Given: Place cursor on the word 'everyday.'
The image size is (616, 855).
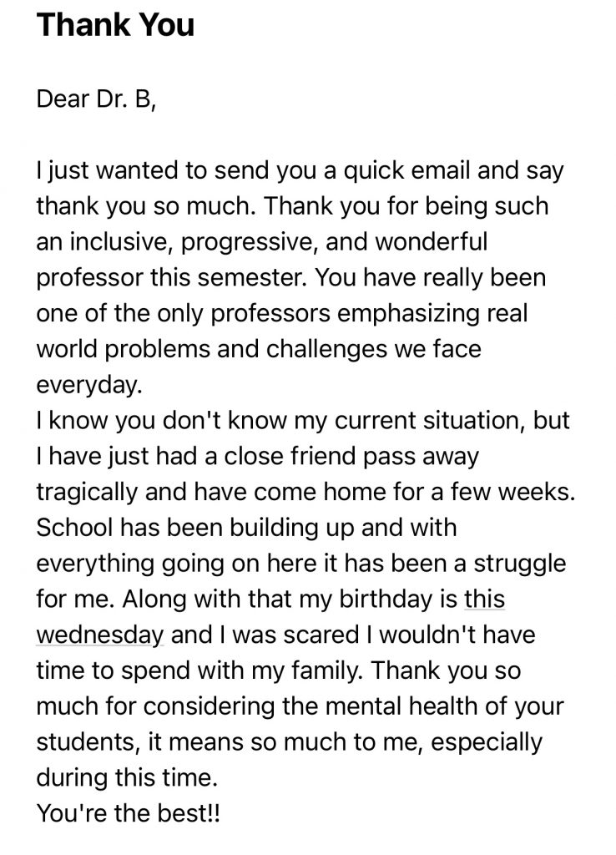Looking at the screenshot, I should [x=88, y=386].
